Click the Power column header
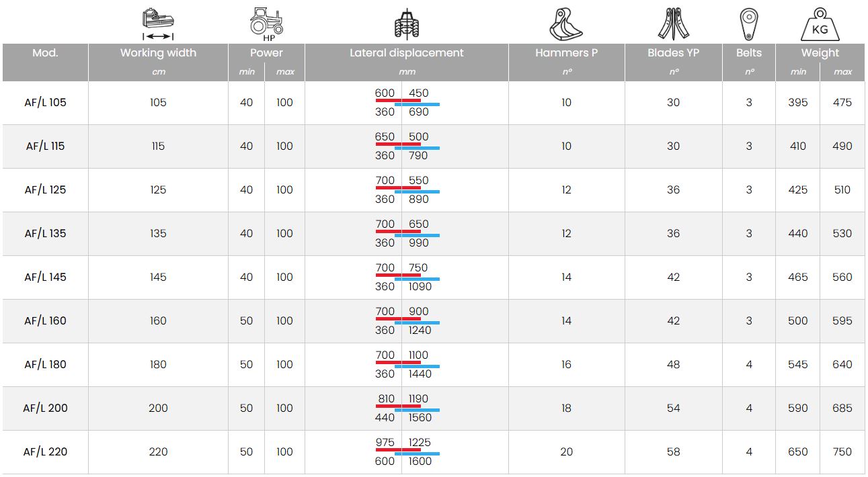This screenshot has height=477, width=868. click(x=266, y=53)
